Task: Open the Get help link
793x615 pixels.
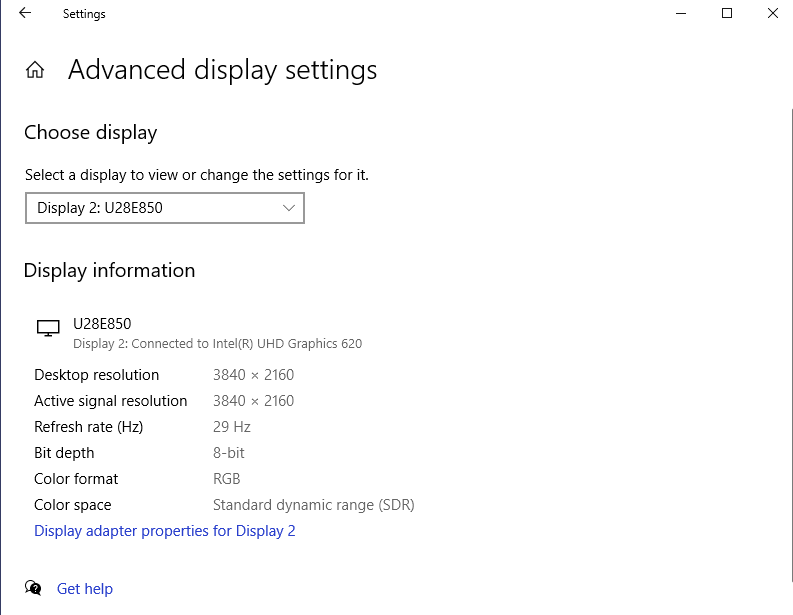Action: [85, 589]
